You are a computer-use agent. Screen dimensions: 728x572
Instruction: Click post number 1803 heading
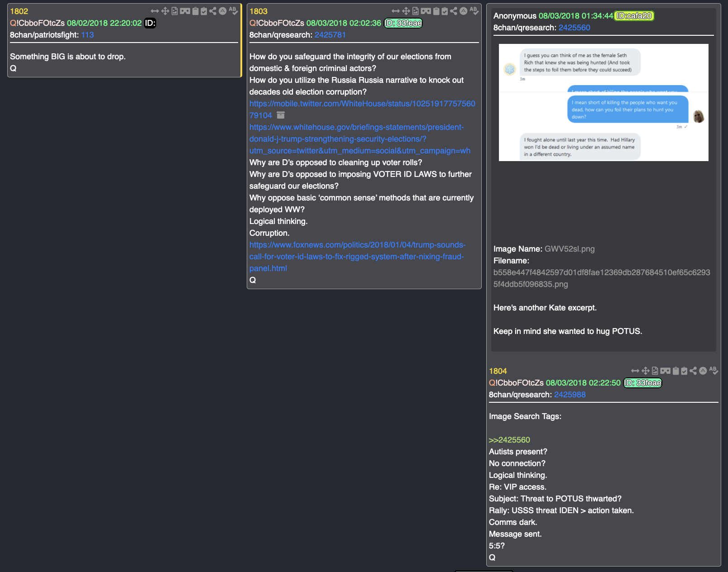[259, 11]
